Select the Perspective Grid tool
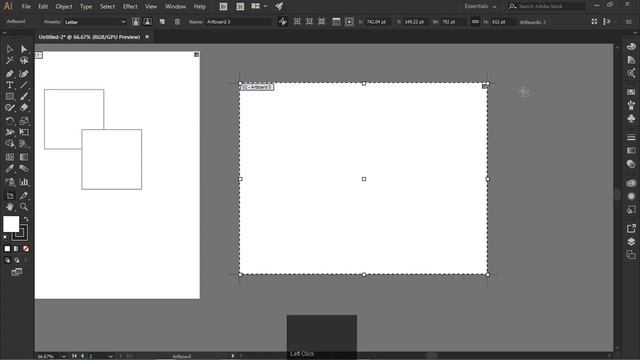 (x=24, y=144)
